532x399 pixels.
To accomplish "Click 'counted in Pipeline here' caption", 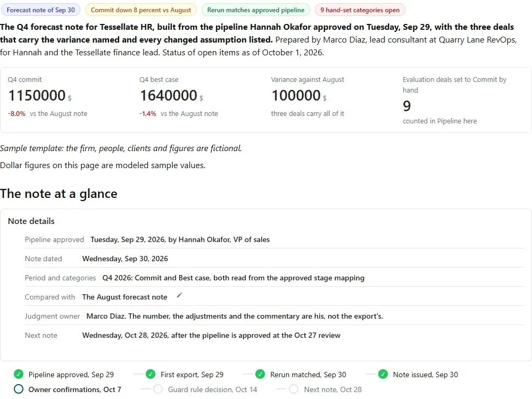I will (x=440, y=121).
